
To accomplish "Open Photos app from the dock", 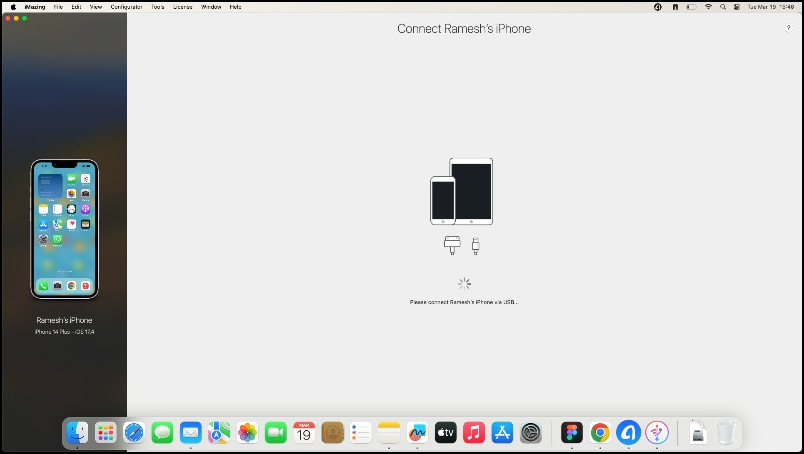I will click(247, 433).
